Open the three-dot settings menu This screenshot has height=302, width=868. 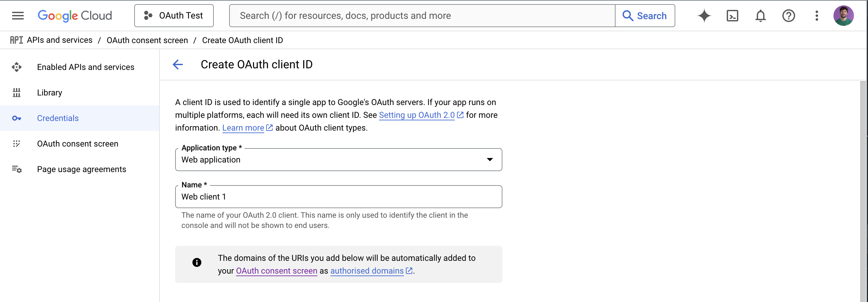(x=816, y=16)
